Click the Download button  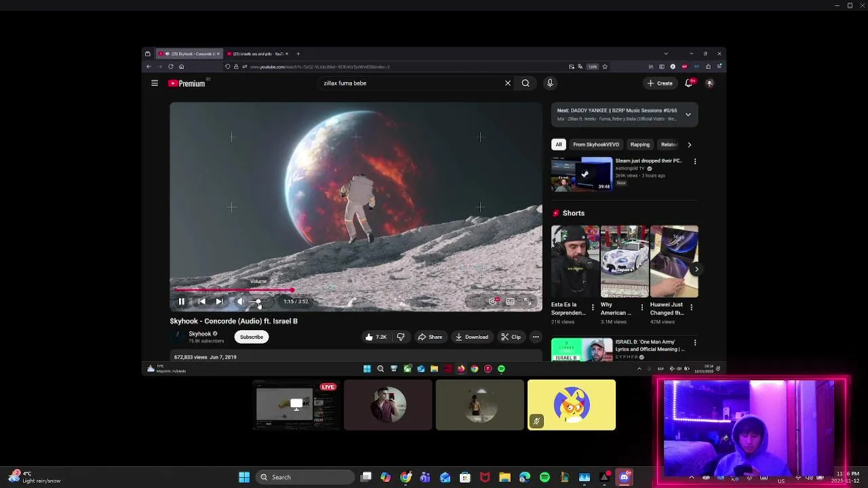472,337
